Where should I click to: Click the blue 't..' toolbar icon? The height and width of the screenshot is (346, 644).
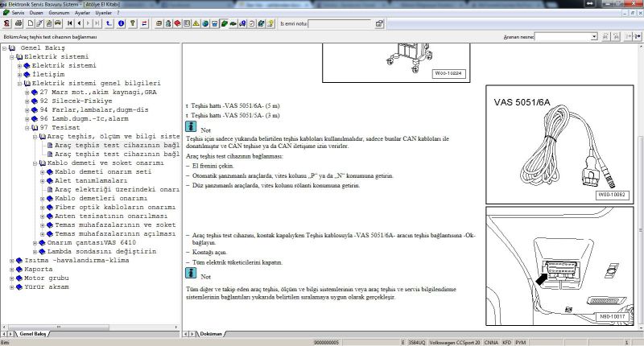(109, 23)
